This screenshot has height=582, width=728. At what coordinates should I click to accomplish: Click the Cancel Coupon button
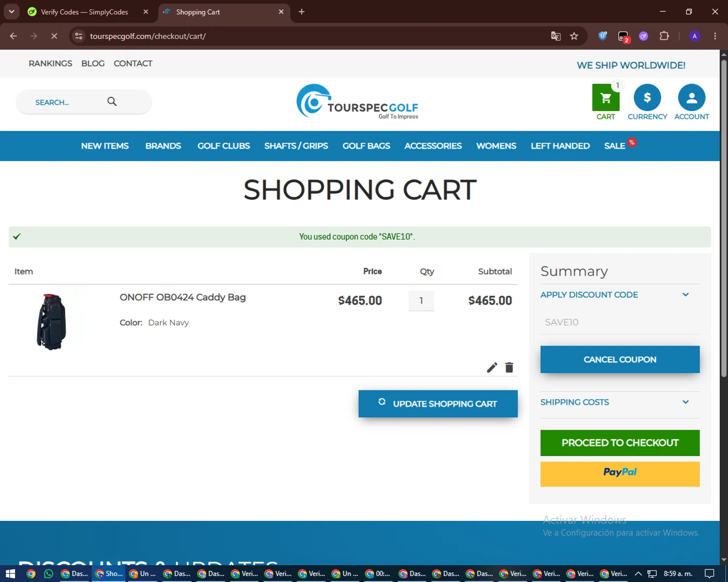(620, 359)
